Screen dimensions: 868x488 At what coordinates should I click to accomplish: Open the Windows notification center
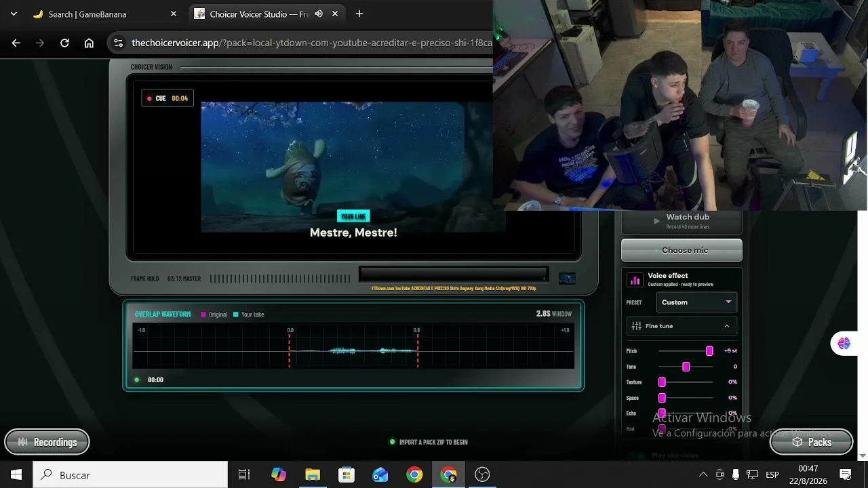[x=846, y=474]
